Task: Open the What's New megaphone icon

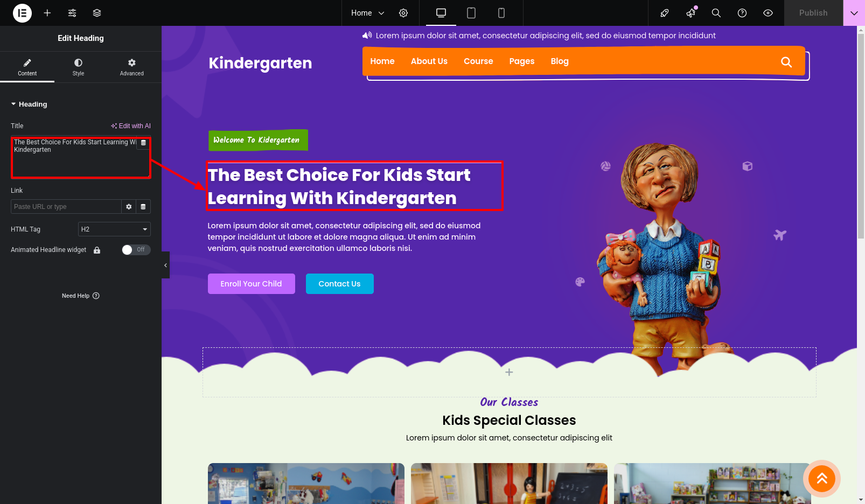Action: 691,13
